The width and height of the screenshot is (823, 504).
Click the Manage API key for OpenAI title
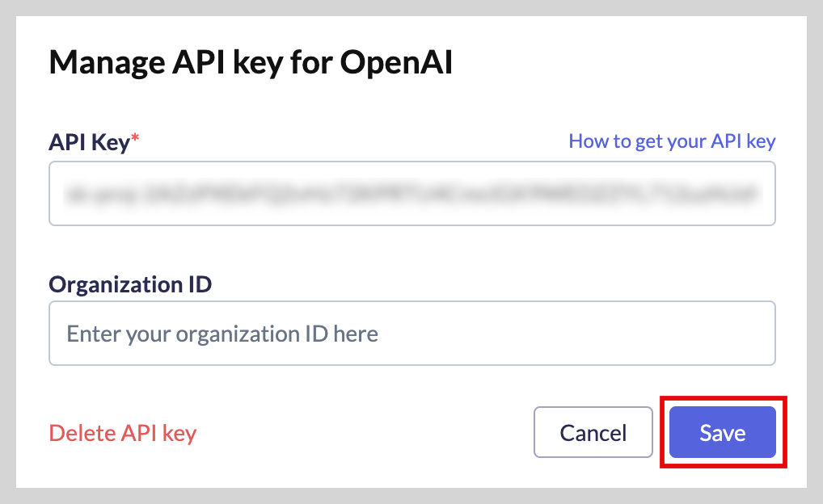[x=251, y=62]
